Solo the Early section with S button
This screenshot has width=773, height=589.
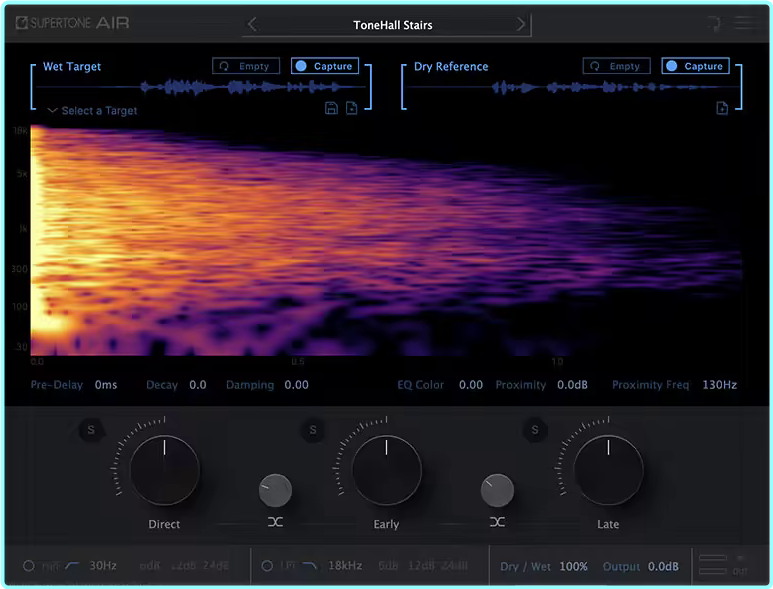tap(313, 430)
